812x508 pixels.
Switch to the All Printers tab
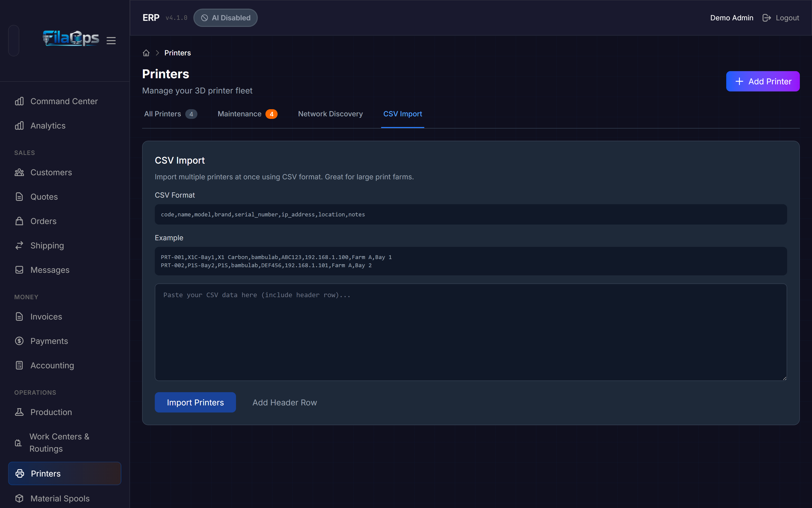click(171, 114)
